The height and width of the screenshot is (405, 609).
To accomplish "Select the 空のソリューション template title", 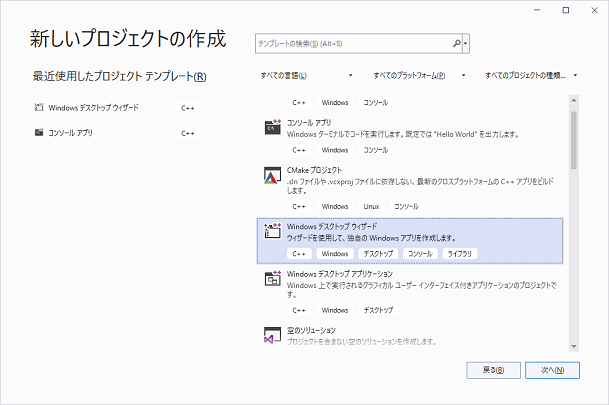I will tap(311, 330).
